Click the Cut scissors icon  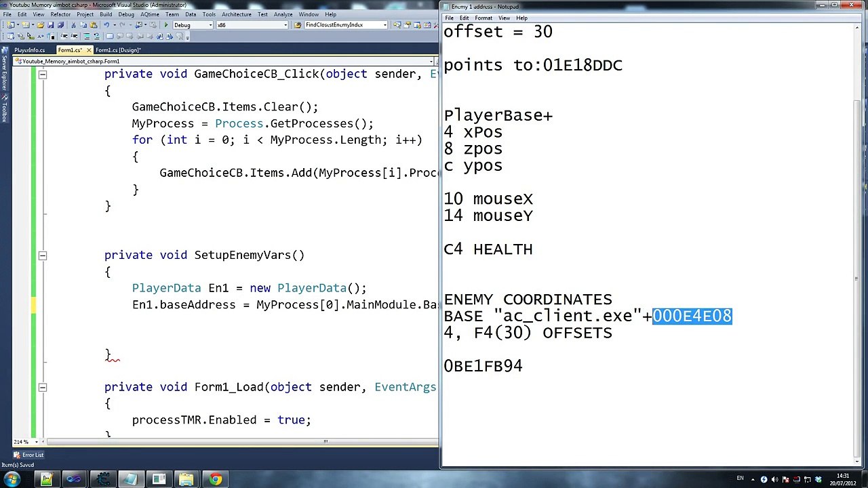point(73,25)
